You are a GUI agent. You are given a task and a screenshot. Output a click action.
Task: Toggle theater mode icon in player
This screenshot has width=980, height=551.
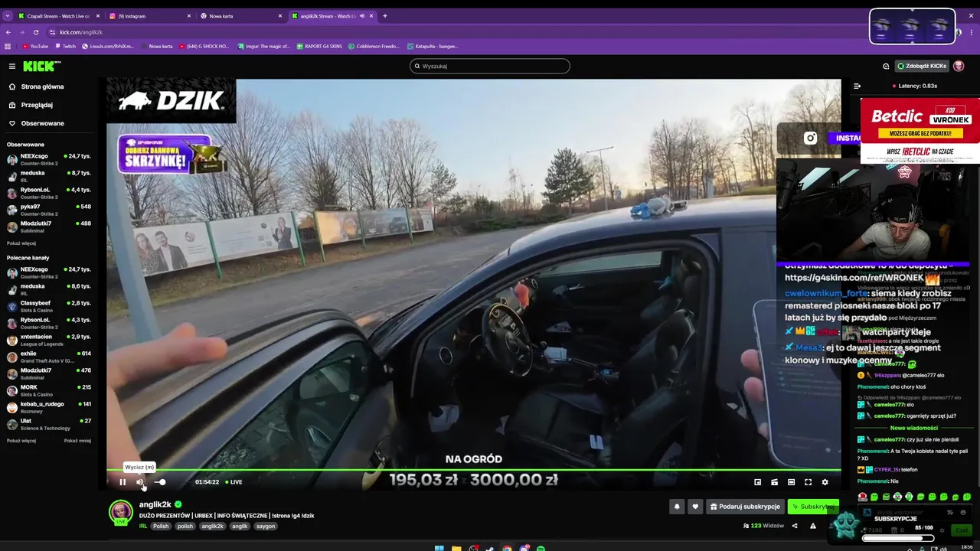791,482
